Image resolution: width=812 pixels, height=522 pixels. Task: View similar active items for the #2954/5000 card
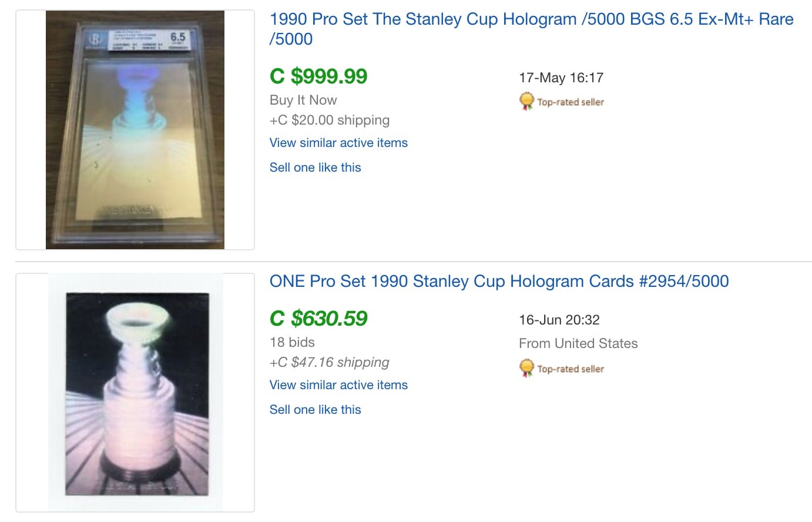tap(338, 385)
